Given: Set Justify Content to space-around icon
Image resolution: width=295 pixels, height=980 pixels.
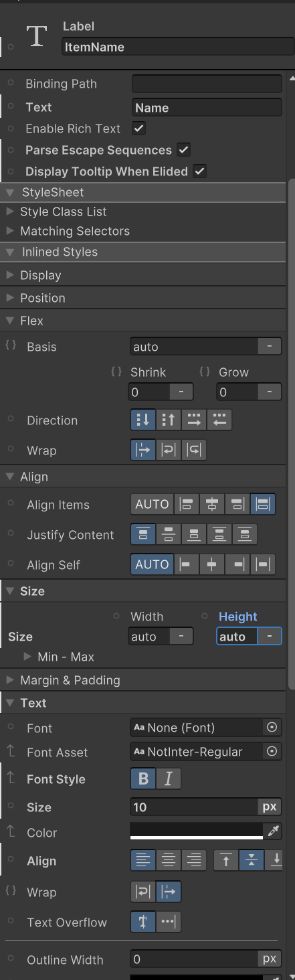Looking at the screenshot, I should tap(245, 534).
